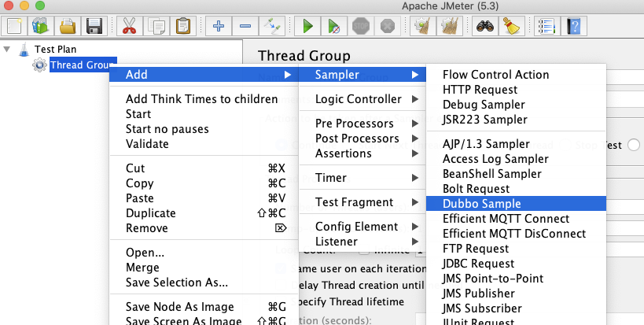Choose Validate in the context menu
The width and height of the screenshot is (644, 325).
point(204,144)
